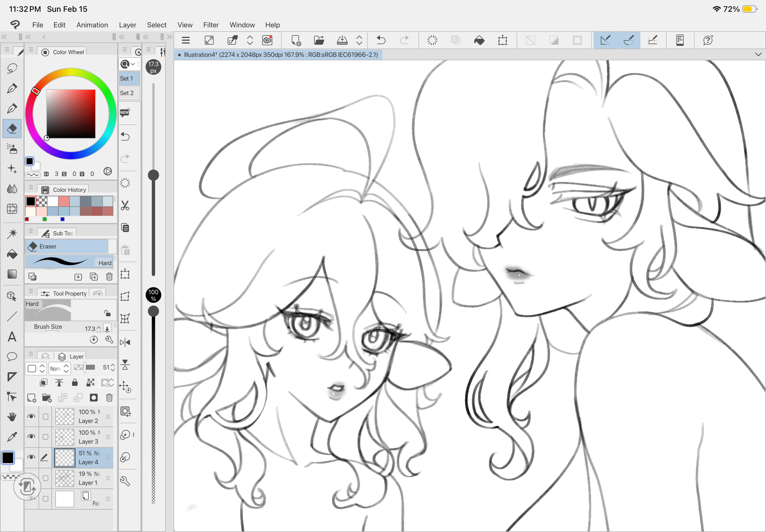Select the Text tool
The height and width of the screenshot is (532, 766).
click(x=12, y=337)
